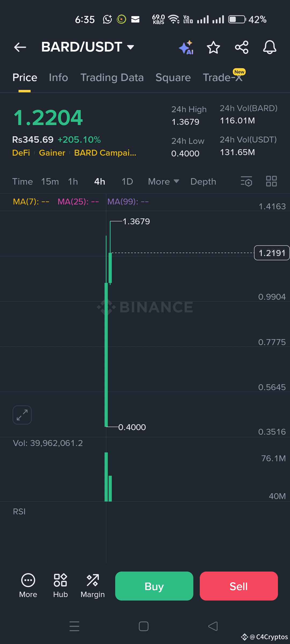
Task: Tap the back arrow icon
Action: (20, 47)
